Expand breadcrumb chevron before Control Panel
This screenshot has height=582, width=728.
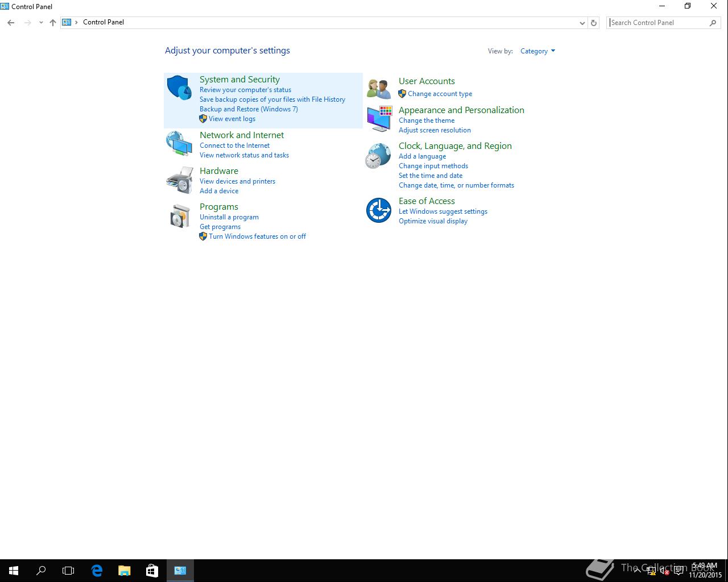pos(76,22)
